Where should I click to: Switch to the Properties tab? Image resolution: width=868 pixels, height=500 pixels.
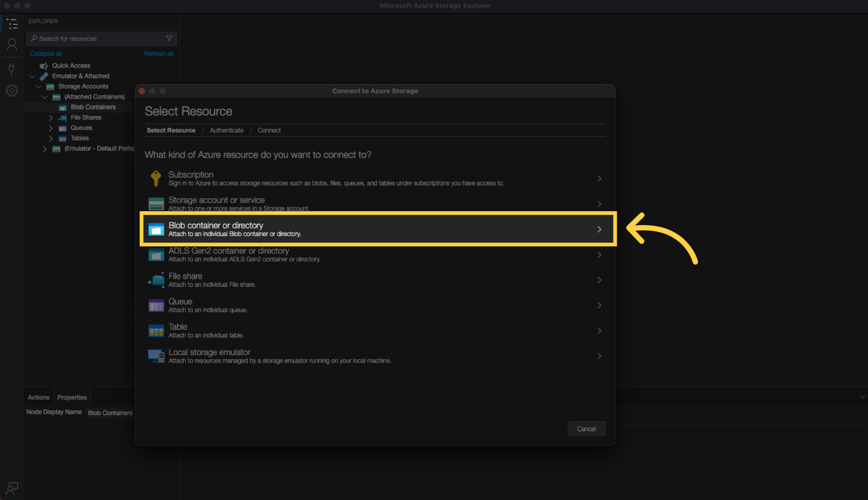tap(72, 397)
